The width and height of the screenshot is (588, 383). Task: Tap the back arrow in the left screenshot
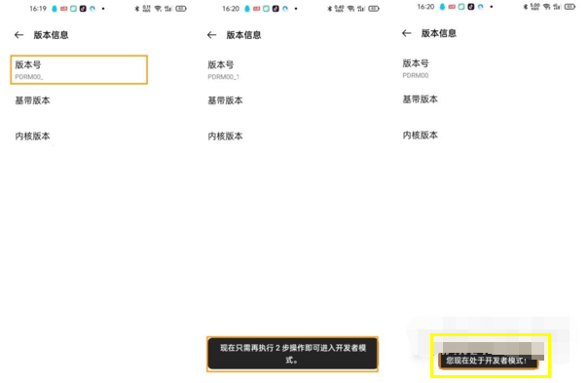18,35
